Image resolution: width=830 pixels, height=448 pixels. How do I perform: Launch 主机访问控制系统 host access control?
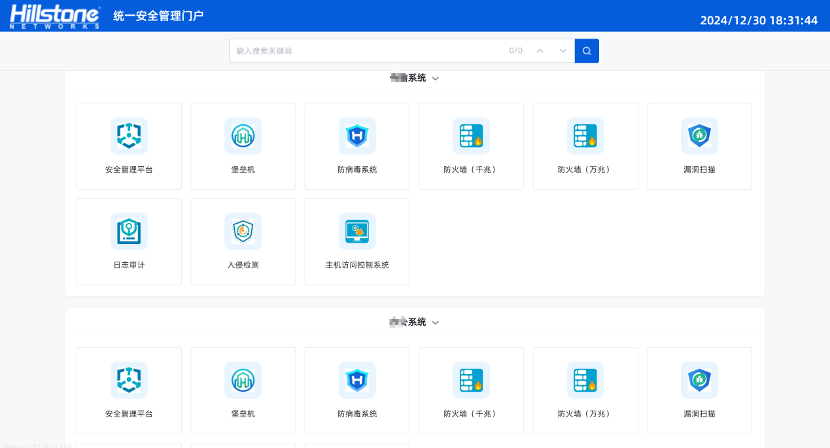[357, 231]
